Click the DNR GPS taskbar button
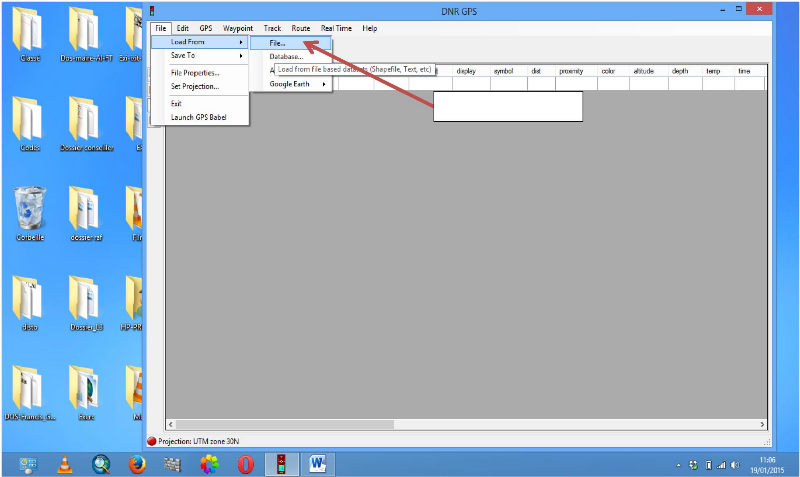This screenshot has height=477, width=800. pos(281,464)
